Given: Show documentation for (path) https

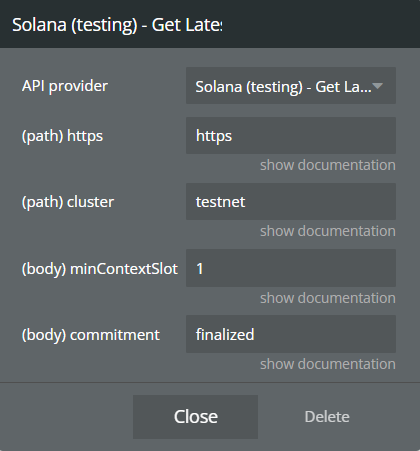Looking at the screenshot, I should click(328, 165).
